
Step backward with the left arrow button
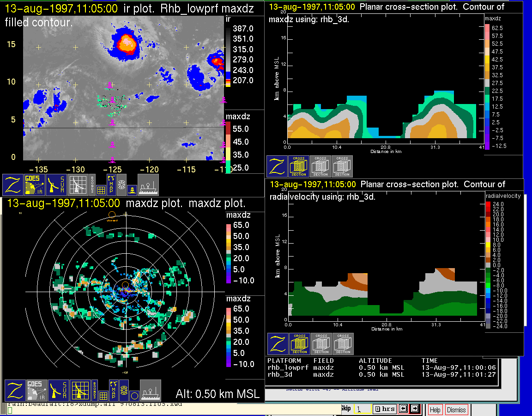(x=403, y=409)
